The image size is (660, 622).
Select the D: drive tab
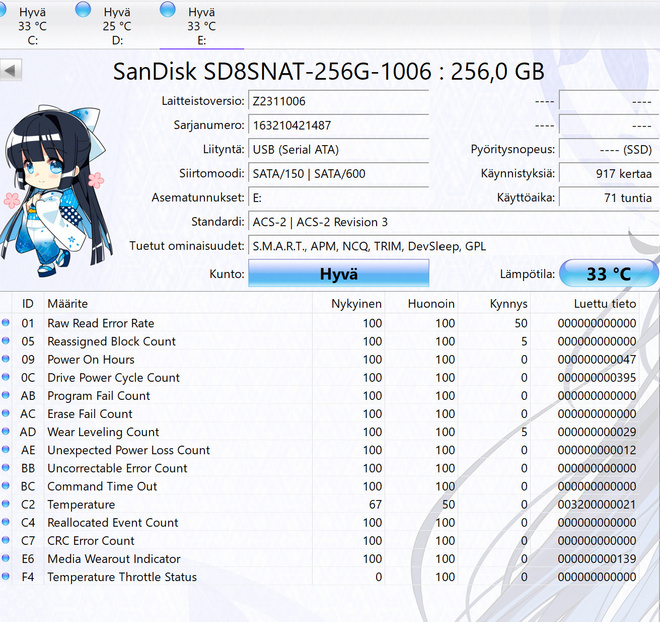click(x=117, y=24)
